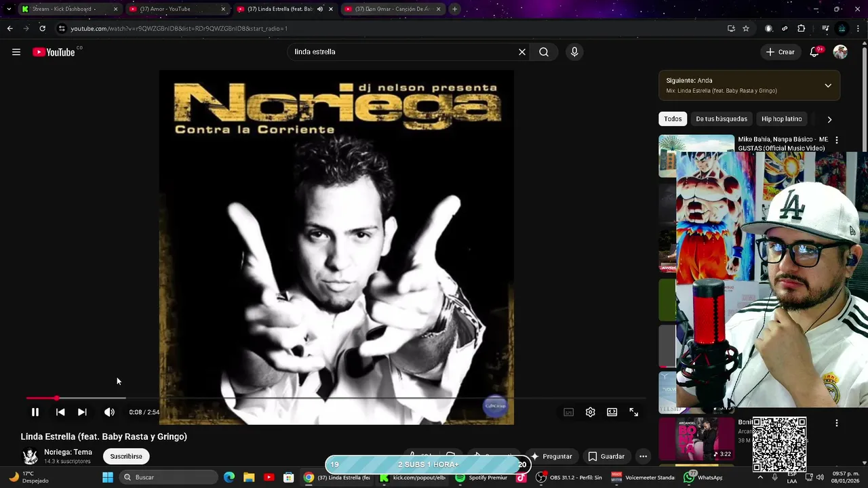
Task: Go back in browser history
Action: click(x=9, y=28)
